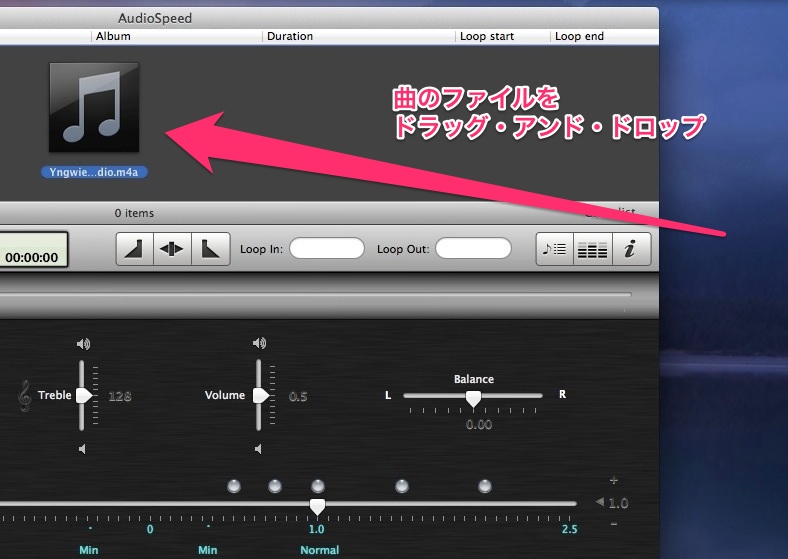Viewport: 788px width, 559px height.
Task: Click the Yngwie...dio.m4a file name label
Action: 94,172
